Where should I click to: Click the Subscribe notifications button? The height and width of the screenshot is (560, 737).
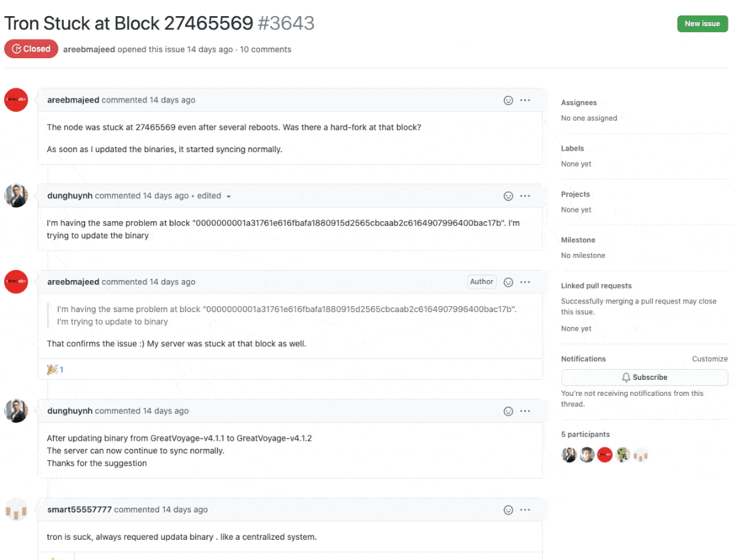point(645,377)
